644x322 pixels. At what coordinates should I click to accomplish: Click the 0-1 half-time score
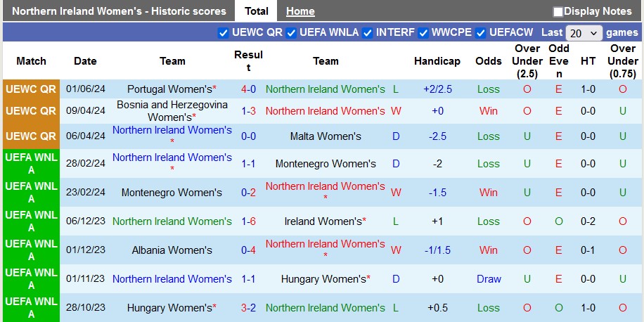[x=588, y=250]
